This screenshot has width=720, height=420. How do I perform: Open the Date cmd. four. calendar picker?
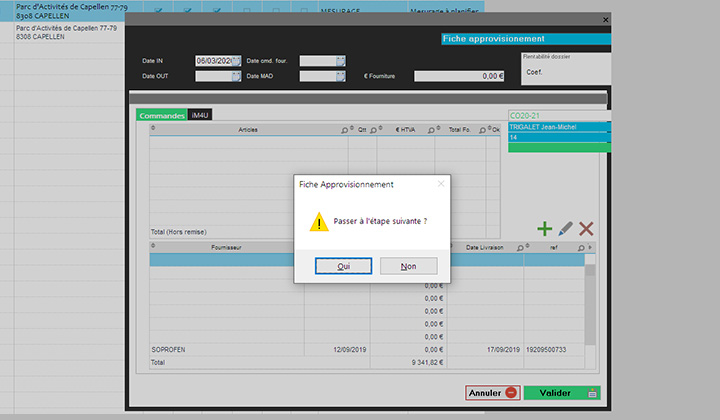point(341,60)
